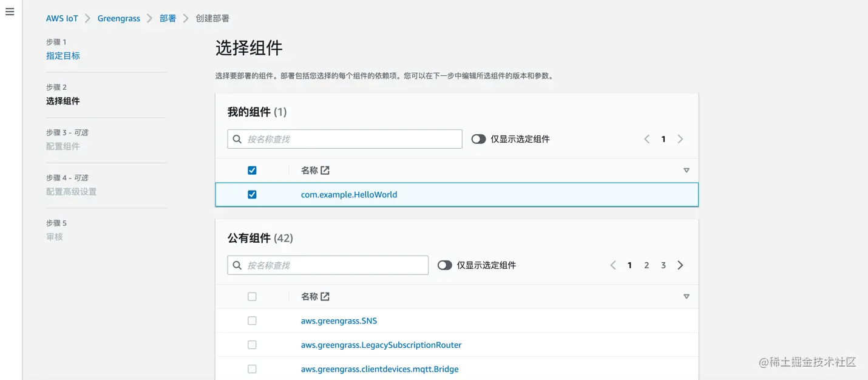
Task: Go to next page in 我的组件
Action: pyautogui.click(x=680, y=139)
